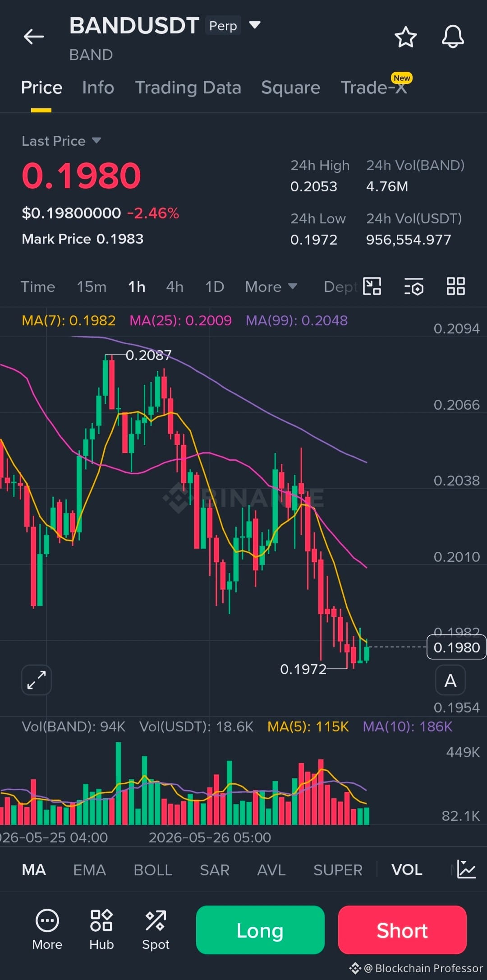
Task: Select the 1h interval
Action: 137,287
